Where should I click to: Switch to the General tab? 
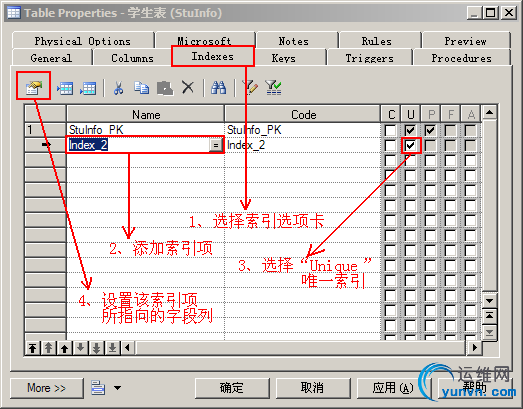click(x=51, y=58)
